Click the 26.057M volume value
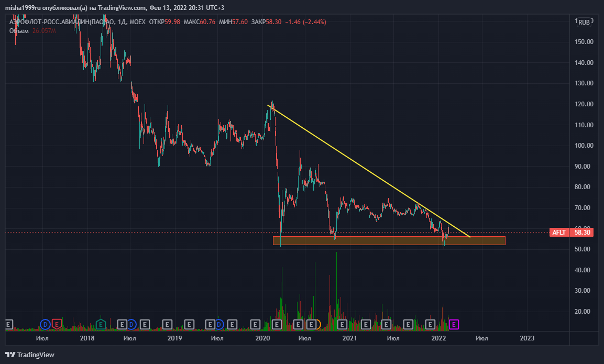This screenshot has height=364, width=604. pyautogui.click(x=44, y=31)
